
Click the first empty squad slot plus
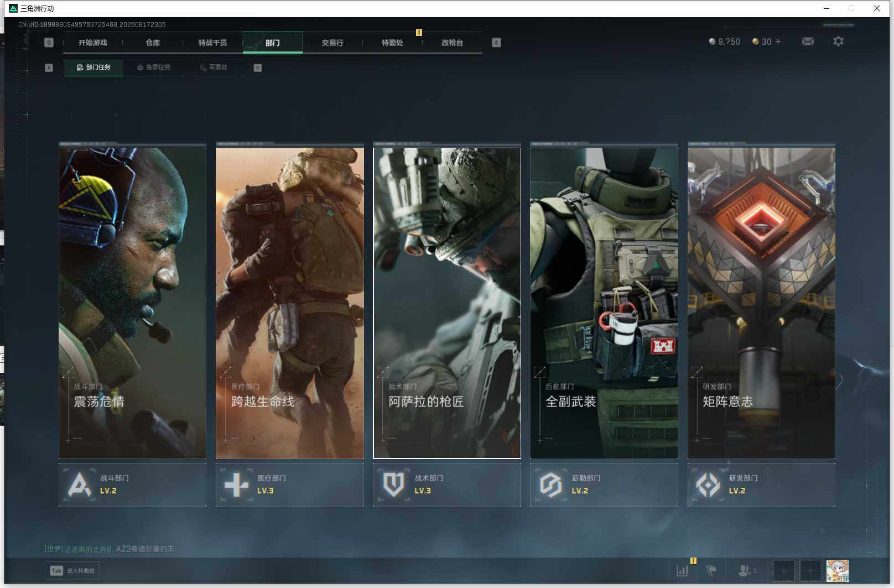click(x=783, y=571)
